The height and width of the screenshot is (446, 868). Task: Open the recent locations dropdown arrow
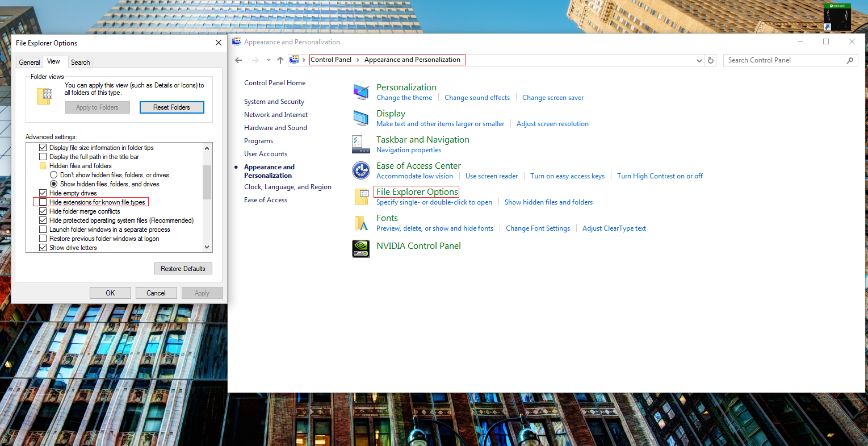[x=269, y=60]
